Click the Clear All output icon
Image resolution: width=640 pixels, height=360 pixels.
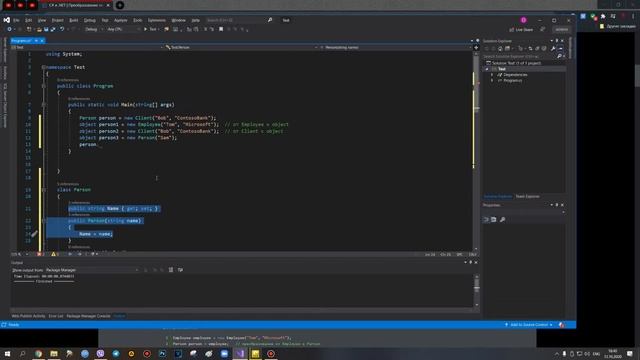coord(171,270)
